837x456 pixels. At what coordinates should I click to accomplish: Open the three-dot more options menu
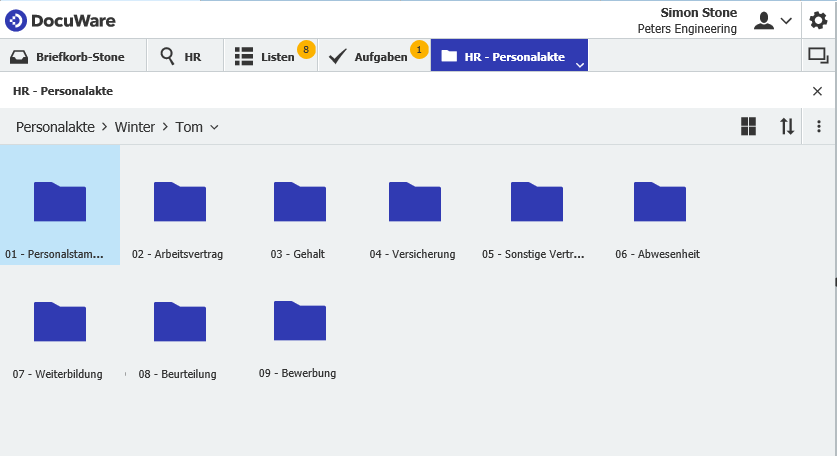click(819, 126)
